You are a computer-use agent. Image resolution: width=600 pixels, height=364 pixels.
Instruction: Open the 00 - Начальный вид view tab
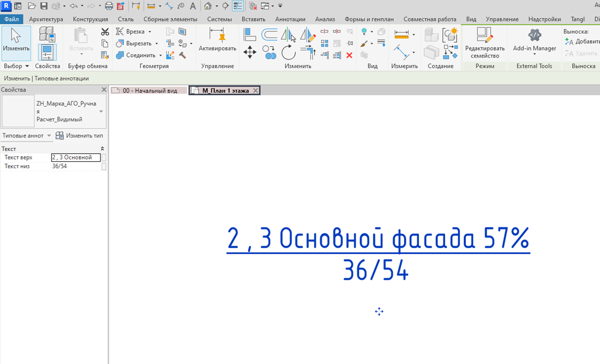149,91
